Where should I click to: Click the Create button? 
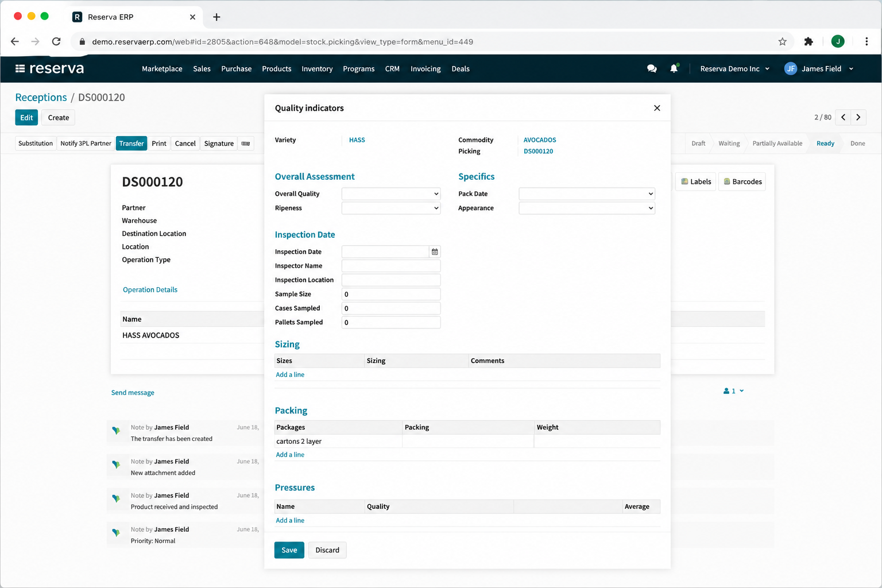(59, 117)
